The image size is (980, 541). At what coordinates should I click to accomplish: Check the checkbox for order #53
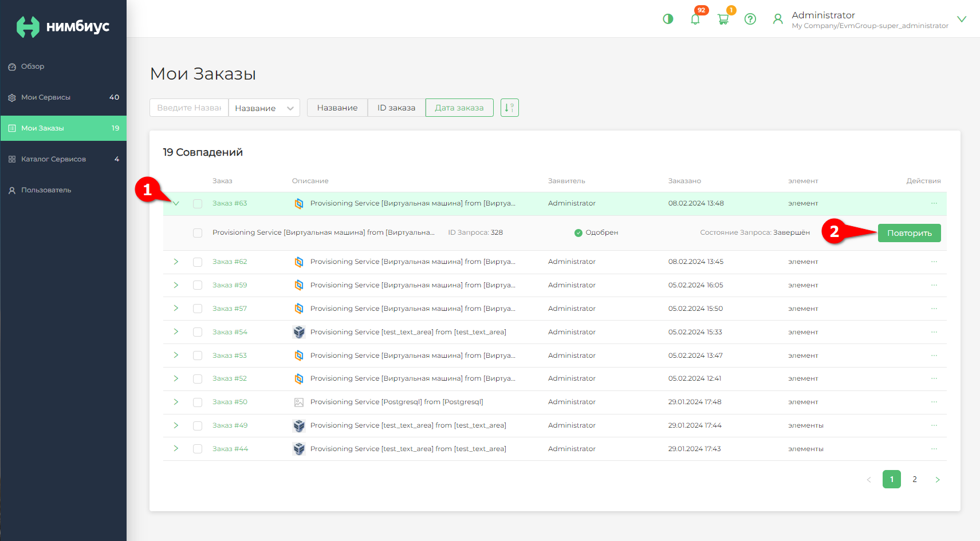[x=198, y=356]
